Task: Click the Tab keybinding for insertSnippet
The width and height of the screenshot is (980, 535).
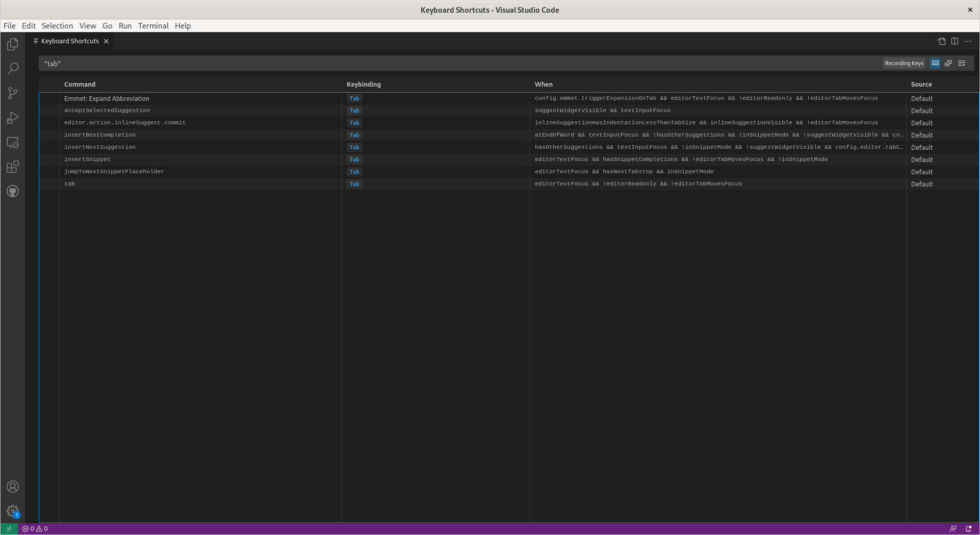Action: [354, 159]
